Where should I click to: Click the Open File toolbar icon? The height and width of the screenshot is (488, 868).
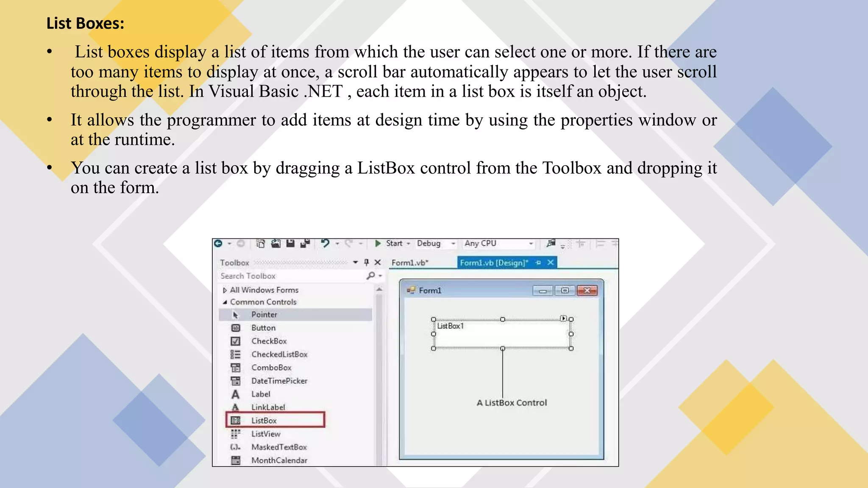click(x=276, y=244)
